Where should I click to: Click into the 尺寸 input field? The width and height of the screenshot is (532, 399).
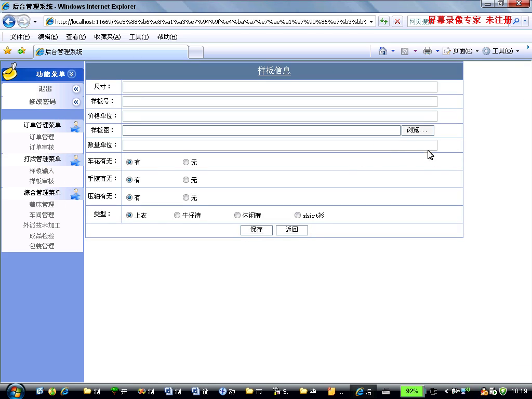pos(280,87)
